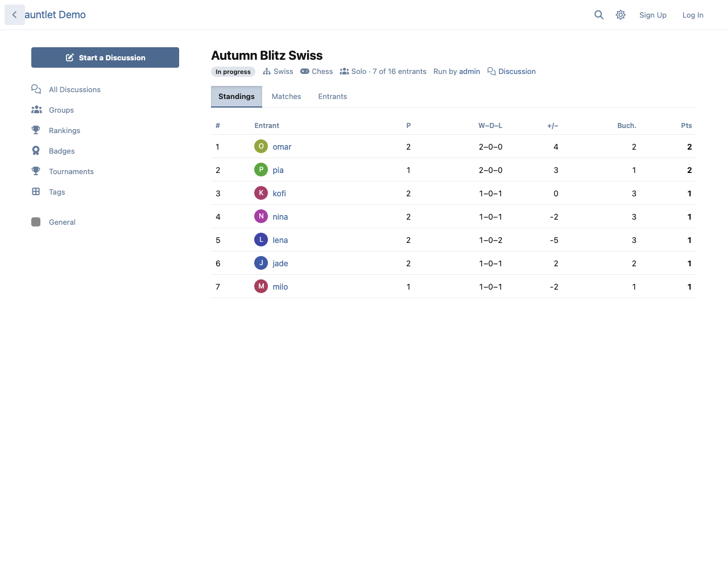Click the In progress status badge
Screen dimensions: 728x569
tap(233, 72)
